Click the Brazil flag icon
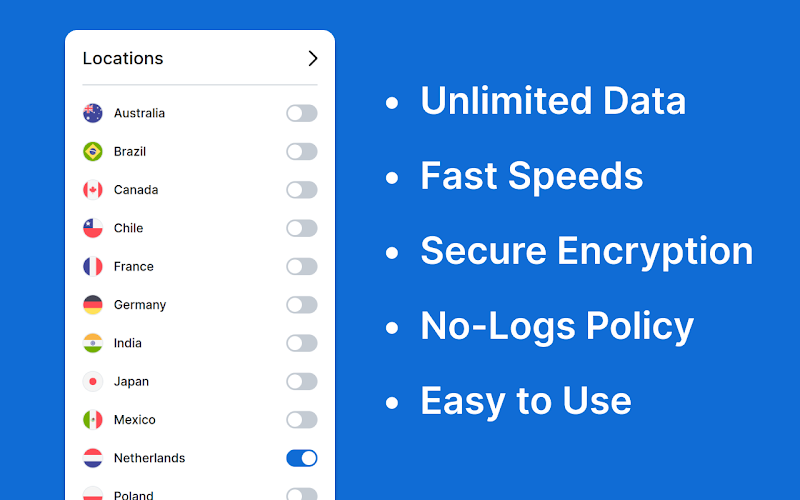This screenshot has height=500, width=800. [93, 152]
